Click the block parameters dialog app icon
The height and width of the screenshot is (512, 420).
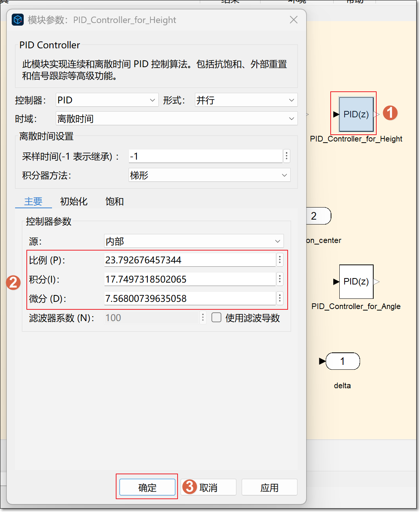pyautogui.click(x=18, y=20)
